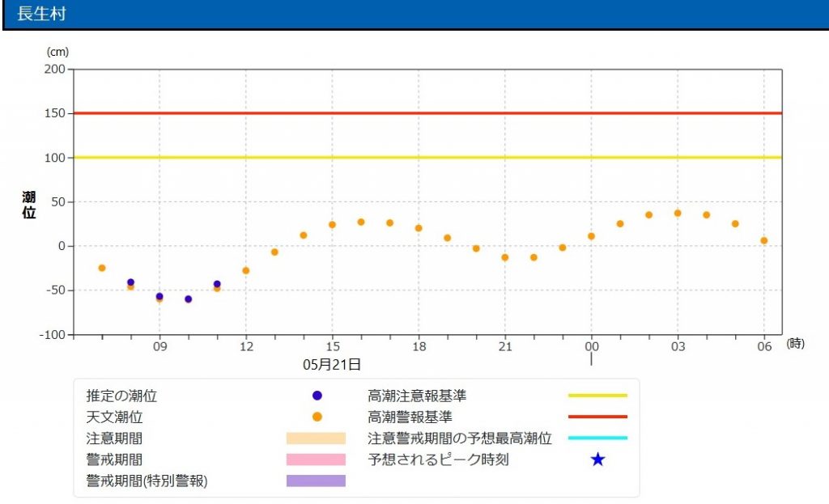This screenshot has width=829, height=504.
Task: Click the estimated tide point at 09 o'clock
Action: [159, 296]
